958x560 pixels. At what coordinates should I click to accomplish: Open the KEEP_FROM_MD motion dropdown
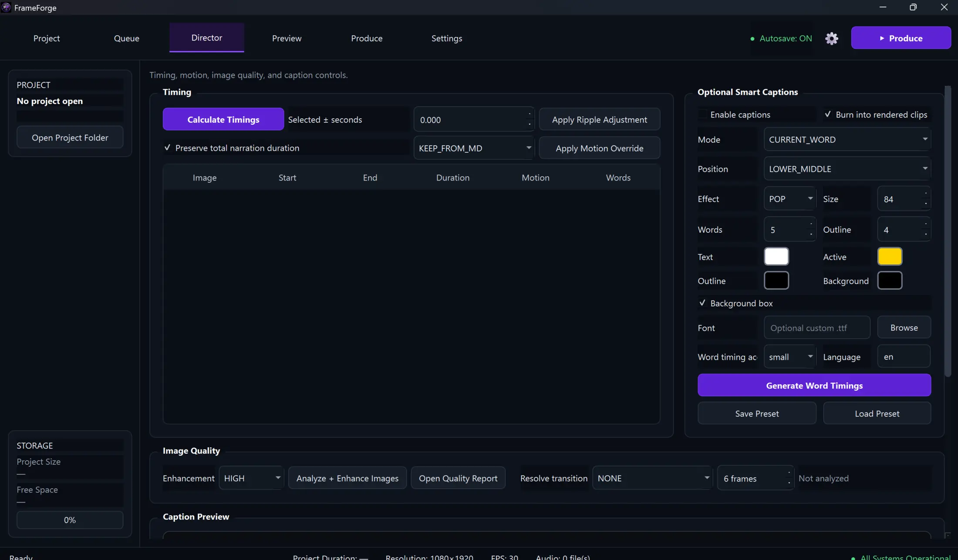point(474,148)
